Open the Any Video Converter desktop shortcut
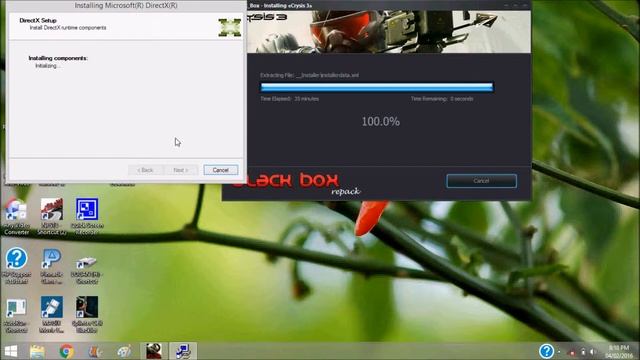The width and height of the screenshot is (640, 360). point(16,216)
